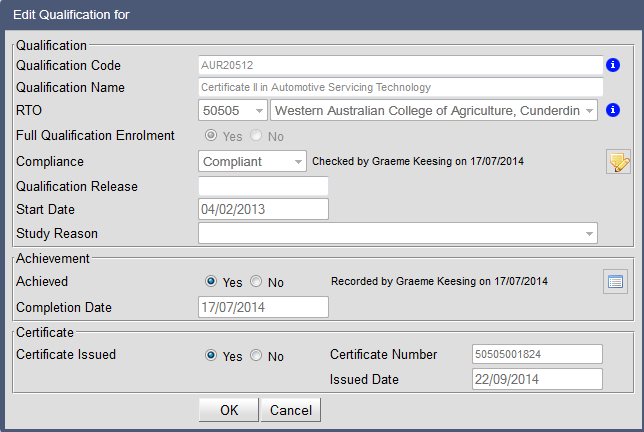This screenshot has height=432, width=644.
Task: Click the info icon beside Qualification Code
Action: (x=614, y=66)
